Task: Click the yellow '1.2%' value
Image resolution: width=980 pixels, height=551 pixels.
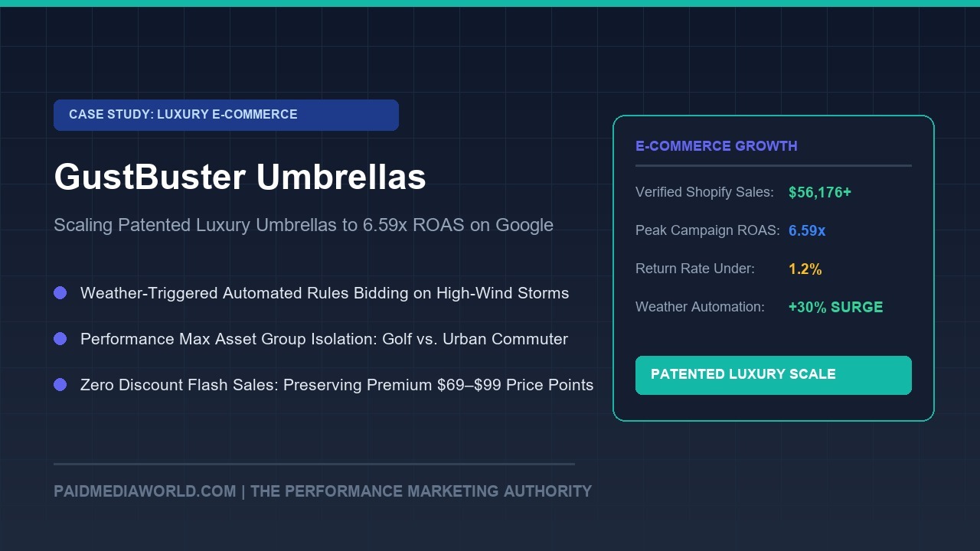Action: [805, 269]
